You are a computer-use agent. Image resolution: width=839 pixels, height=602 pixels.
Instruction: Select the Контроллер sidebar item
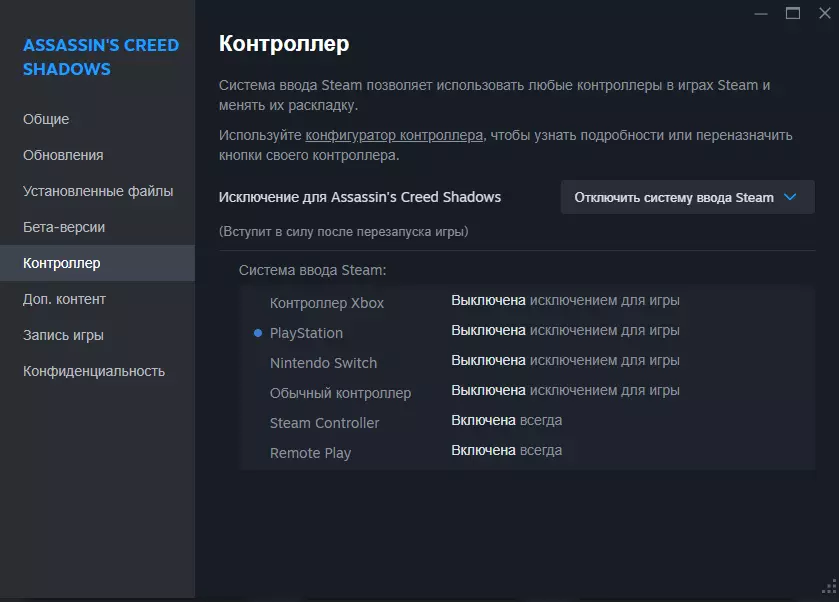pos(62,263)
